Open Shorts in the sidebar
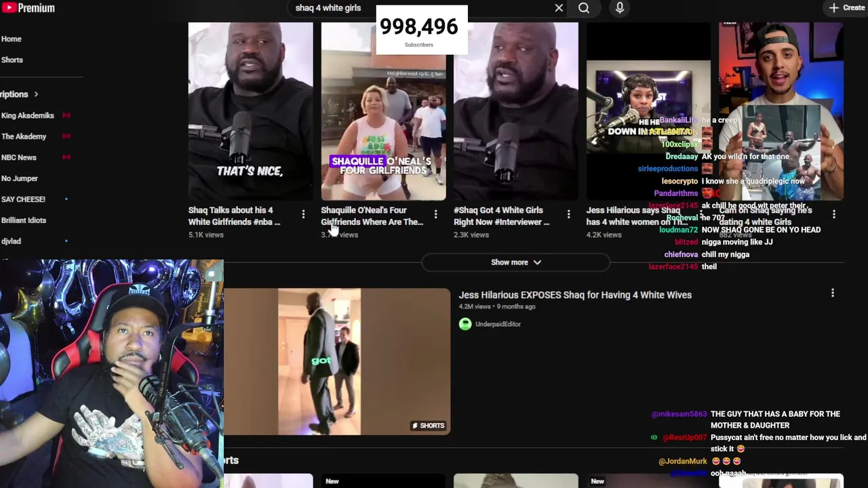Viewport: 868px width, 488px height. [12, 60]
